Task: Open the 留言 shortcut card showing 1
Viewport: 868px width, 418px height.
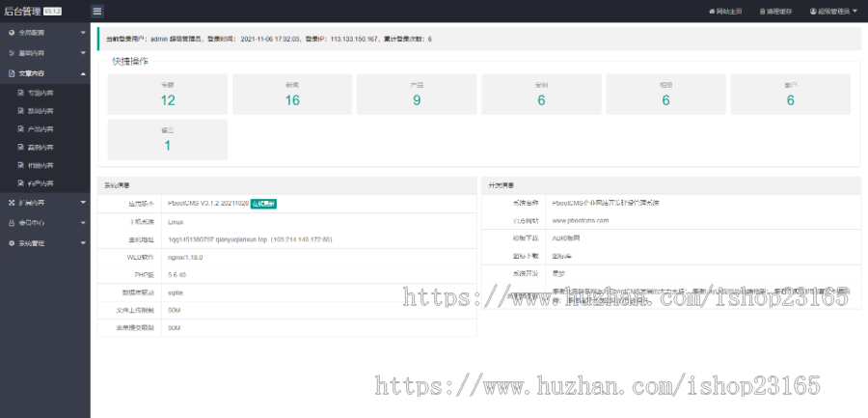Action: click(167, 140)
